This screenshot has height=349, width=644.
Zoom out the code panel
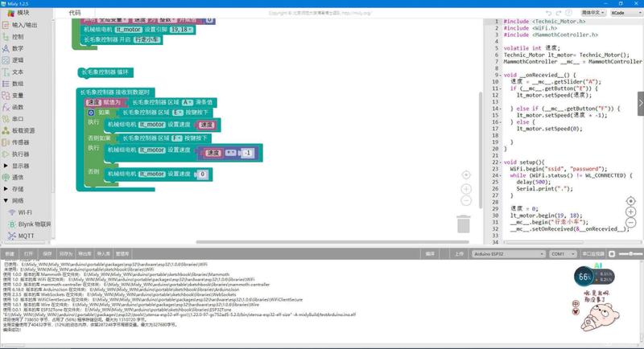click(630, 223)
